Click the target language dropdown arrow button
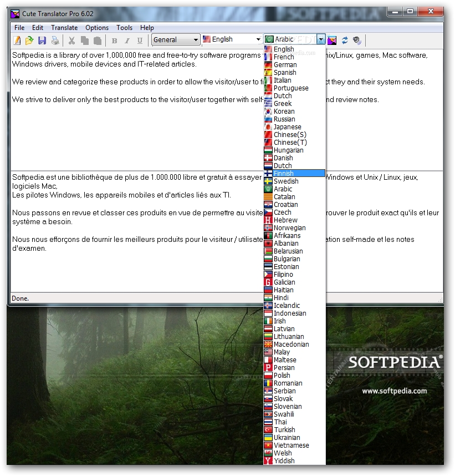 (321, 39)
